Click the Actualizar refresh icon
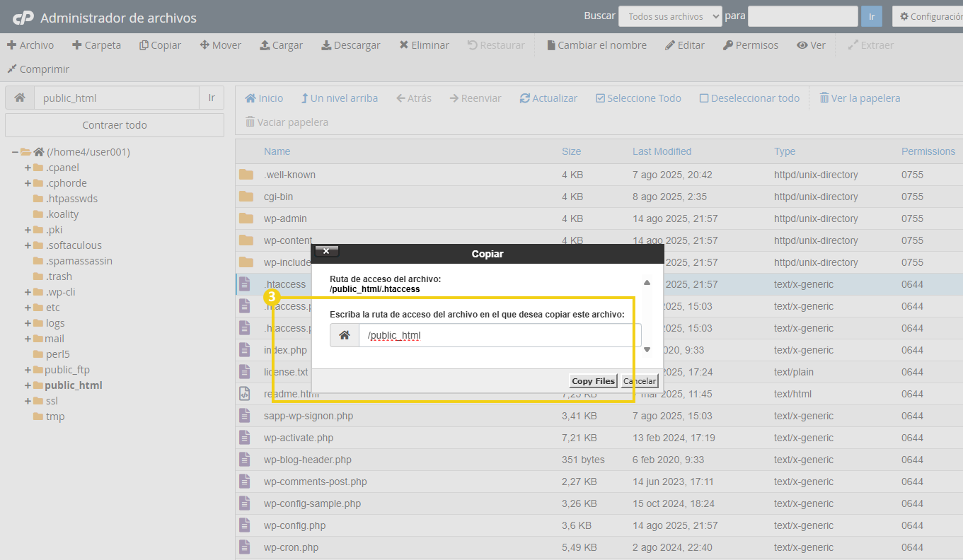The image size is (963, 560). [x=526, y=98]
